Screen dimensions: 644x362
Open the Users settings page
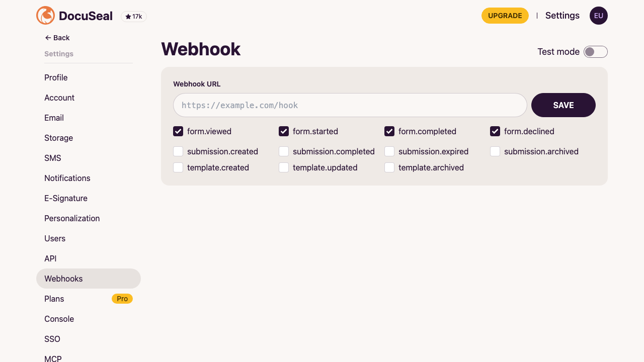coord(89,238)
